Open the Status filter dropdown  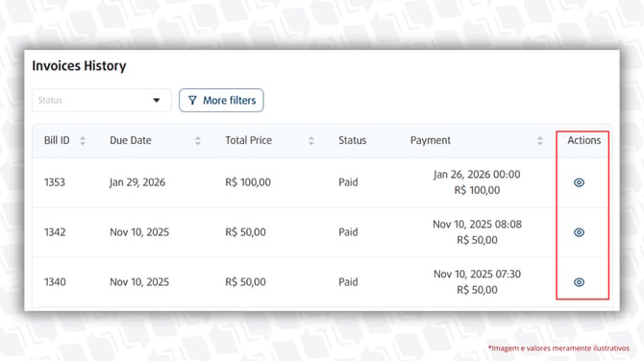point(102,100)
